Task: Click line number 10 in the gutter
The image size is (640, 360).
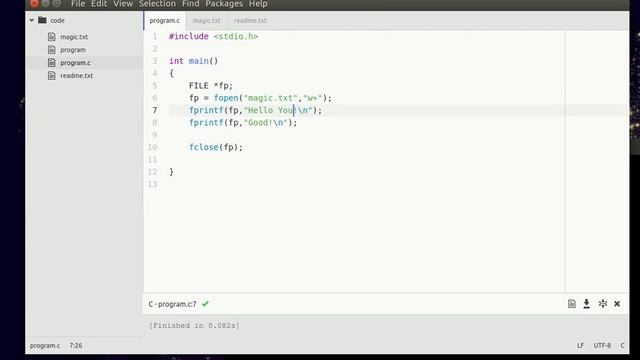Action: coord(152,147)
